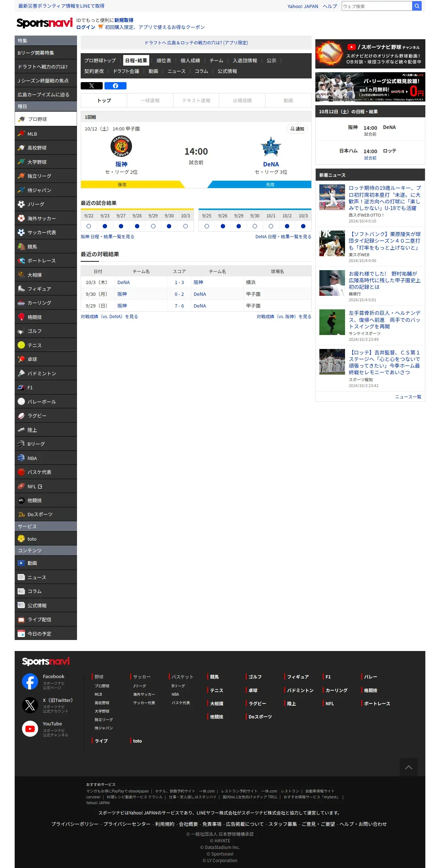Open the MLB sidebar icon entry
The height and width of the screenshot is (868, 440).
click(46, 134)
